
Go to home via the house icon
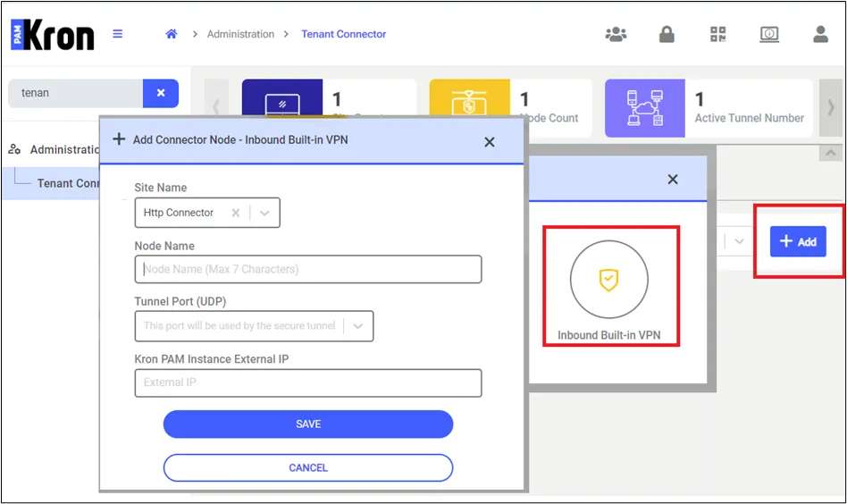tap(172, 34)
